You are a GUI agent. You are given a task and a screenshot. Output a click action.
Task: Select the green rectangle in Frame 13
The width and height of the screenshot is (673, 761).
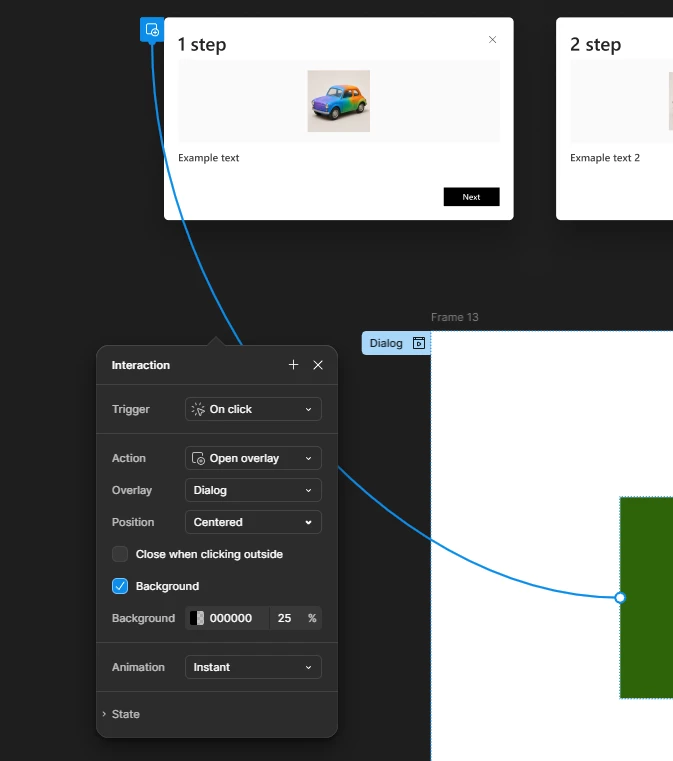click(x=646, y=597)
